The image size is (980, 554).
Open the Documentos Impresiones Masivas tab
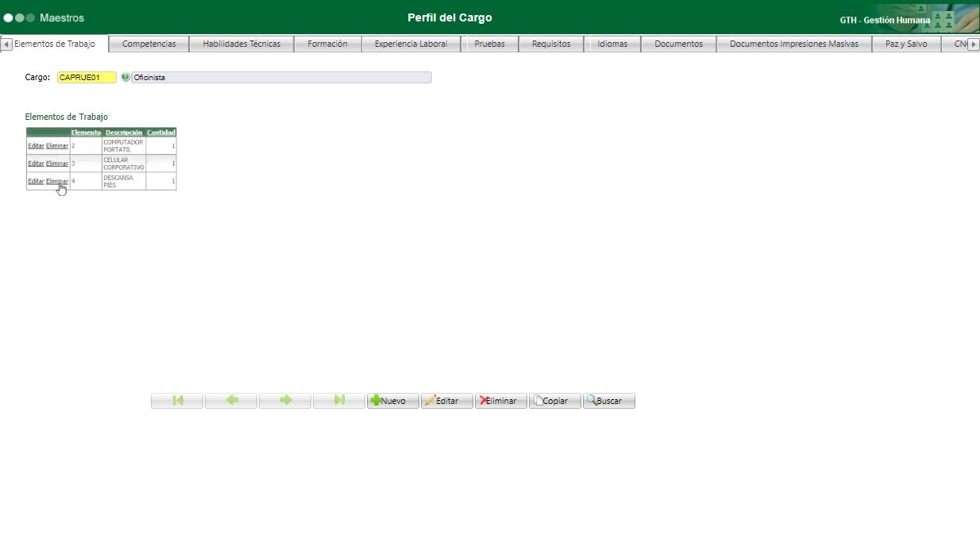pos(794,44)
